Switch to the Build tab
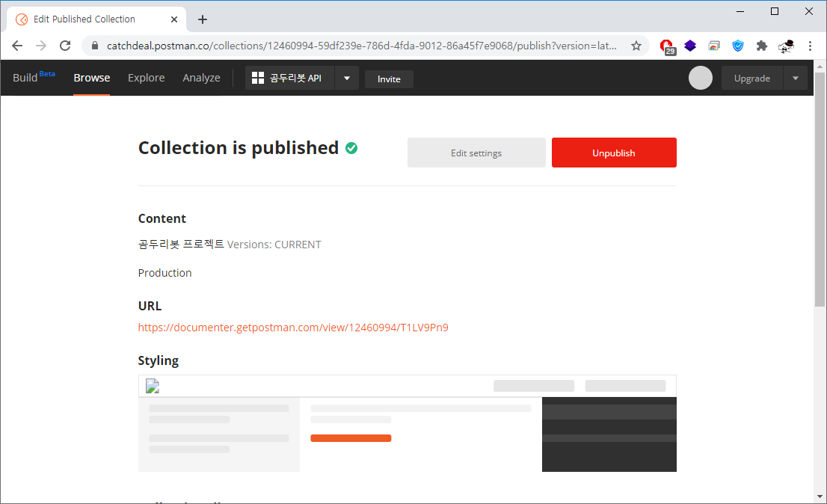This screenshot has height=504, width=827. [x=34, y=78]
